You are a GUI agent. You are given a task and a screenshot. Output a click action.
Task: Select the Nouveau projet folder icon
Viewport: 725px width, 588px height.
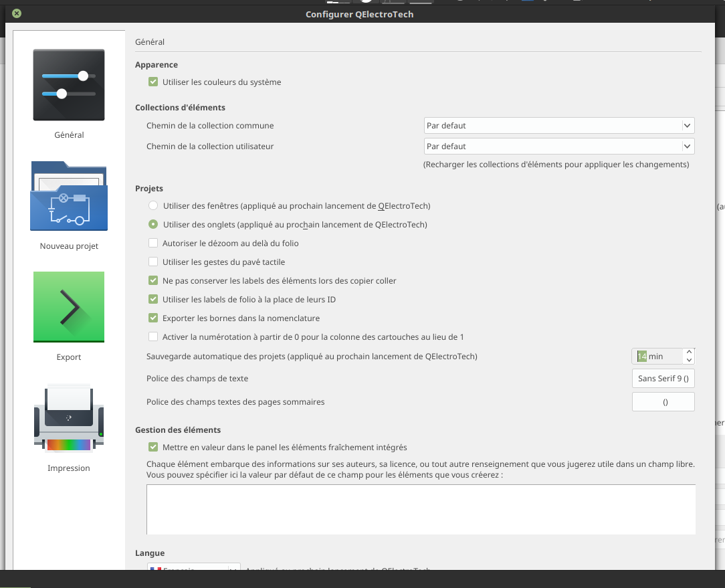point(69,197)
